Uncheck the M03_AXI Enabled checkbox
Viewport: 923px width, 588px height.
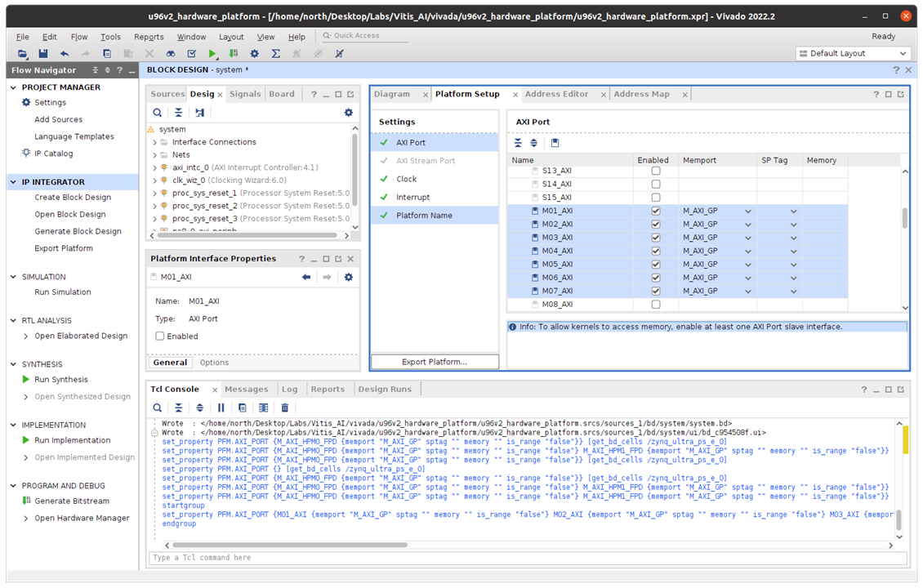coord(656,238)
